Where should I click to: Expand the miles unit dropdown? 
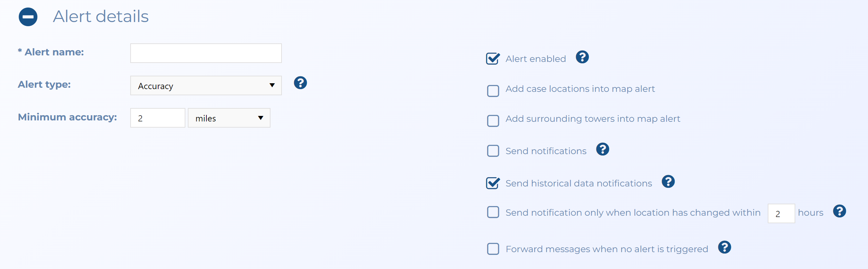pyautogui.click(x=229, y=118)
